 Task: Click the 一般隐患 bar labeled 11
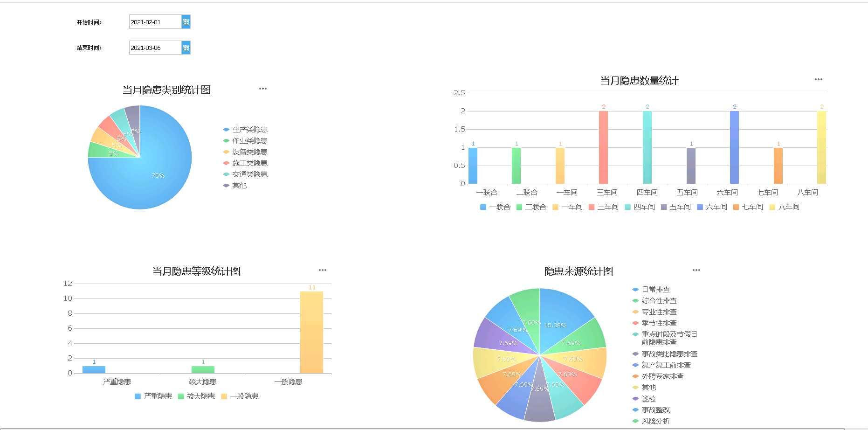pos(311,332)
